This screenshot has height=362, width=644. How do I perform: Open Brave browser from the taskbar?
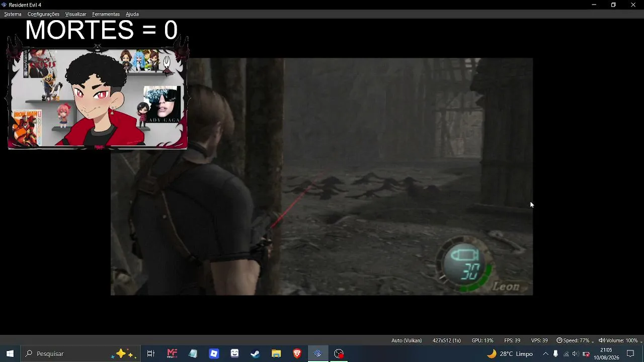pyautogui.click(x=297, y=353)
